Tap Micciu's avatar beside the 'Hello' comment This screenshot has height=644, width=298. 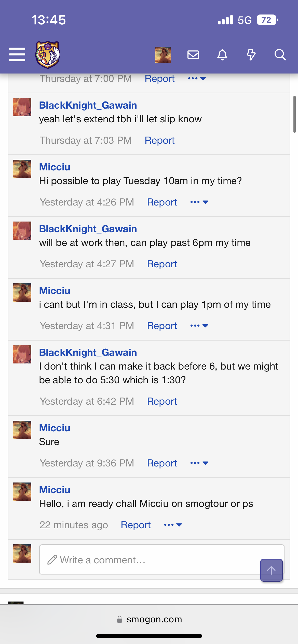click(22, 492)
